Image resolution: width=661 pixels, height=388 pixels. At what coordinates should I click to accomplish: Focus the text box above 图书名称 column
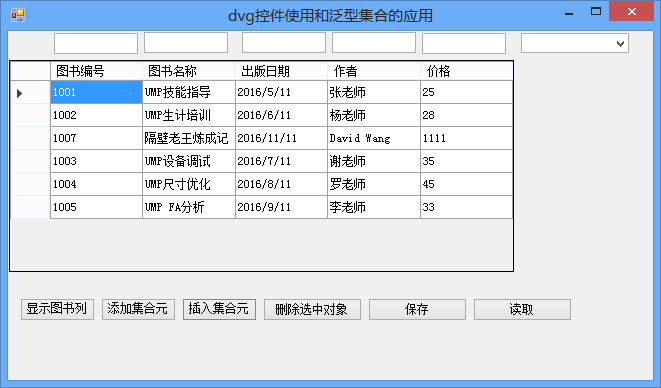pyautogui.click(x=186, y=43)
